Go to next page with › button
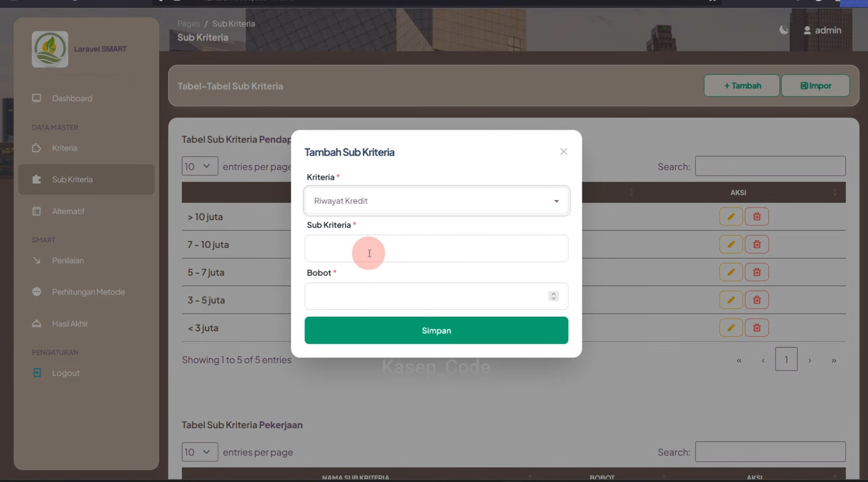This screenshot has width=868, height=482. (x=810, y=360)
